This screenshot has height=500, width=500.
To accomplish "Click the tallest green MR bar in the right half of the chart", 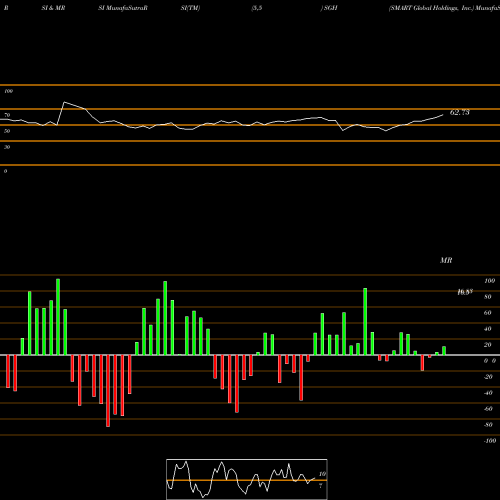I will tap(365, 322).
